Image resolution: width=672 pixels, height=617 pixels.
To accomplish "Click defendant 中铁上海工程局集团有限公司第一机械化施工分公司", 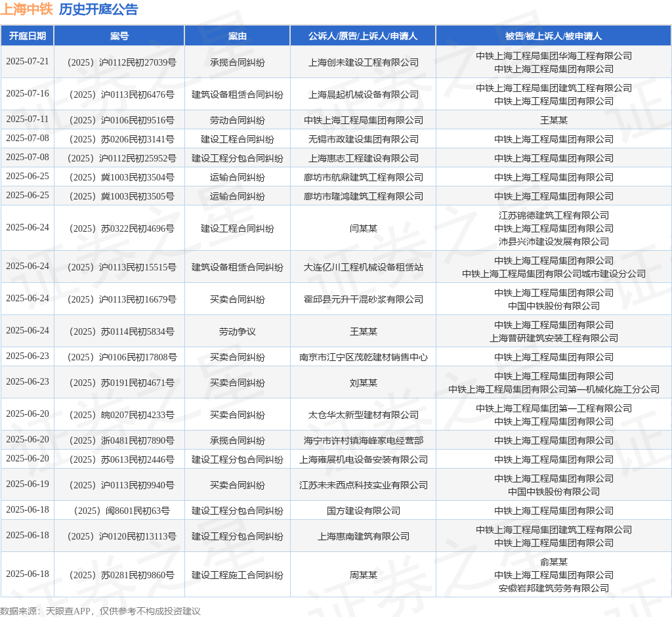I will 554,389.
